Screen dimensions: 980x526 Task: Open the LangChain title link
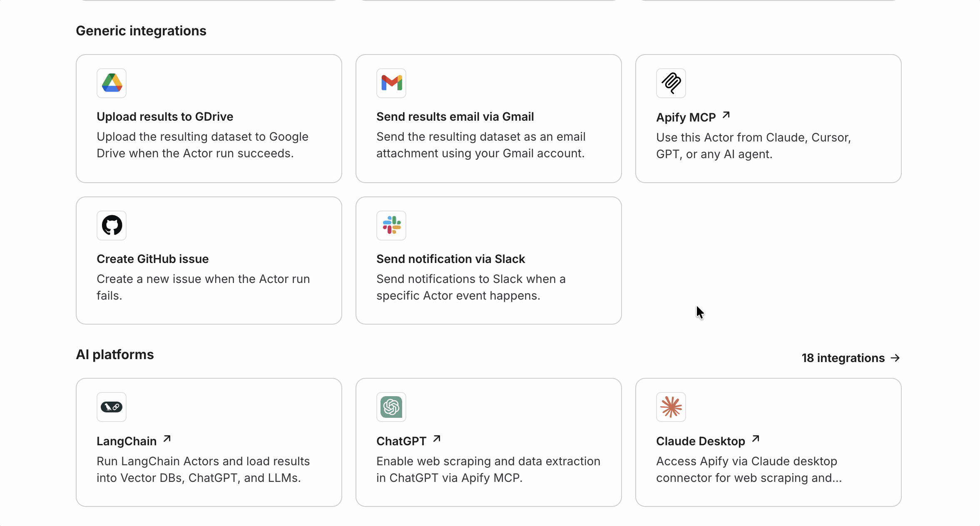coord(127,441)
